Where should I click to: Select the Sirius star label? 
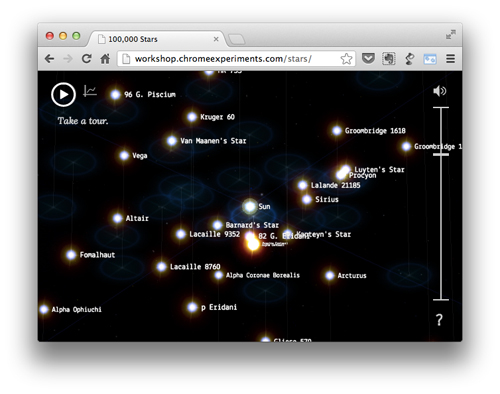point(327,199)
